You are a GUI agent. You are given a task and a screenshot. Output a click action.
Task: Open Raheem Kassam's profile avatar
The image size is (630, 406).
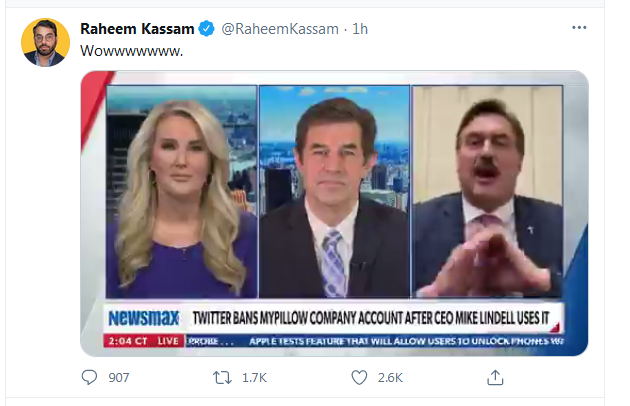[45, 42]
